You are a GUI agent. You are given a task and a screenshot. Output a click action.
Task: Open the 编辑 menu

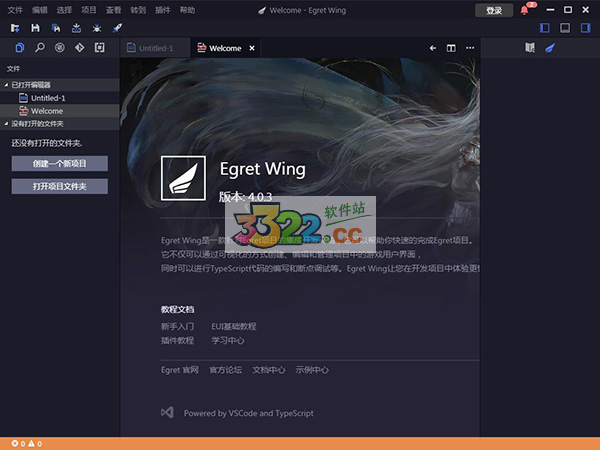pos(40,10)
